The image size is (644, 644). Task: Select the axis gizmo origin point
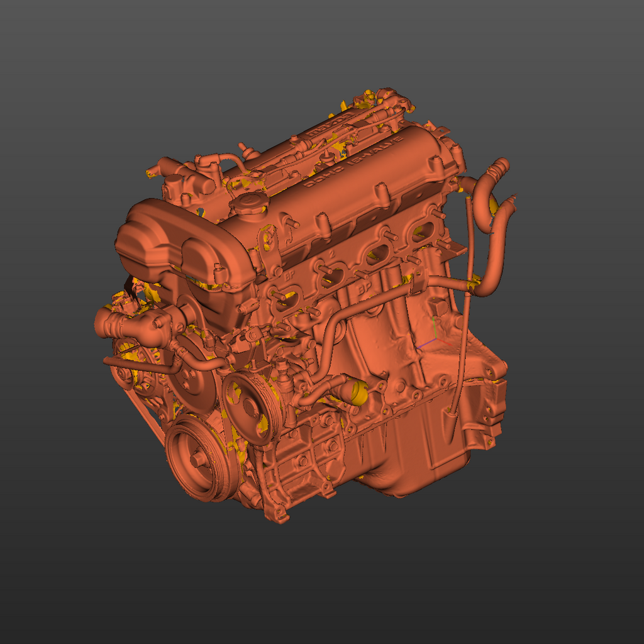point(436,340)
